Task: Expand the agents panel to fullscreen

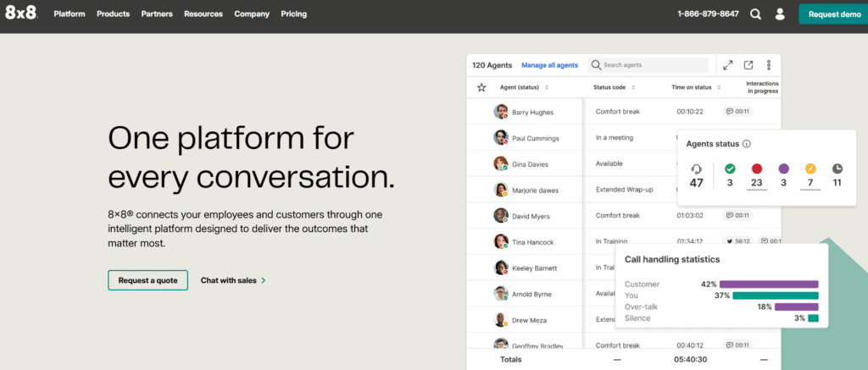Action: tap(727, 65)
